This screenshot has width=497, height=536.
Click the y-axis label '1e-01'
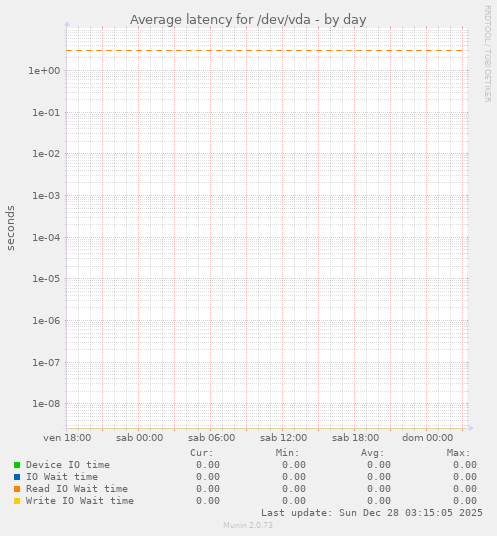click(x=46, y=112)
